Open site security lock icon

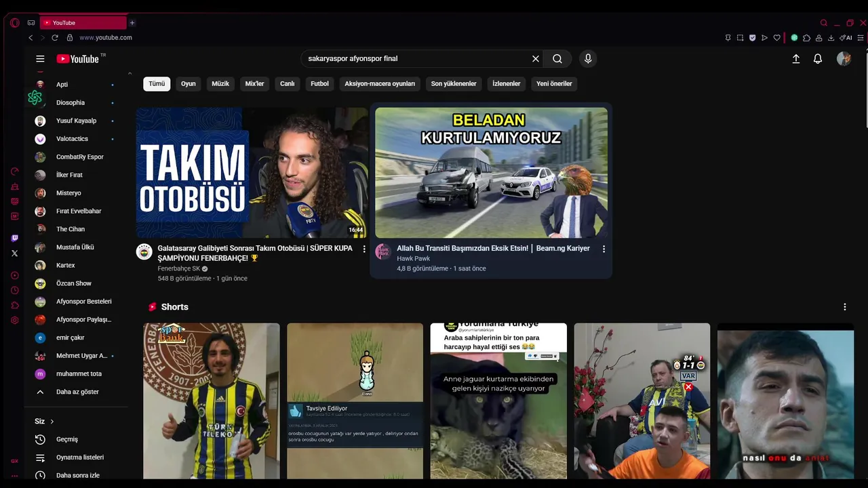(68, 38)
